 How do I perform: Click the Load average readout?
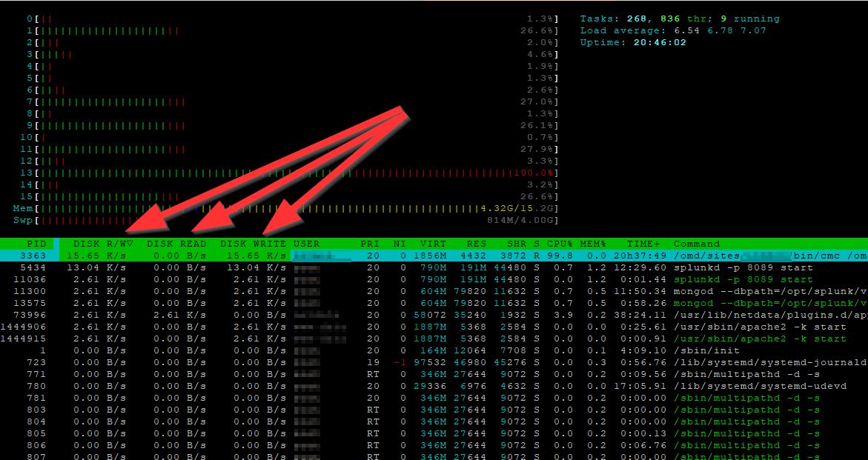click(672, 30)
